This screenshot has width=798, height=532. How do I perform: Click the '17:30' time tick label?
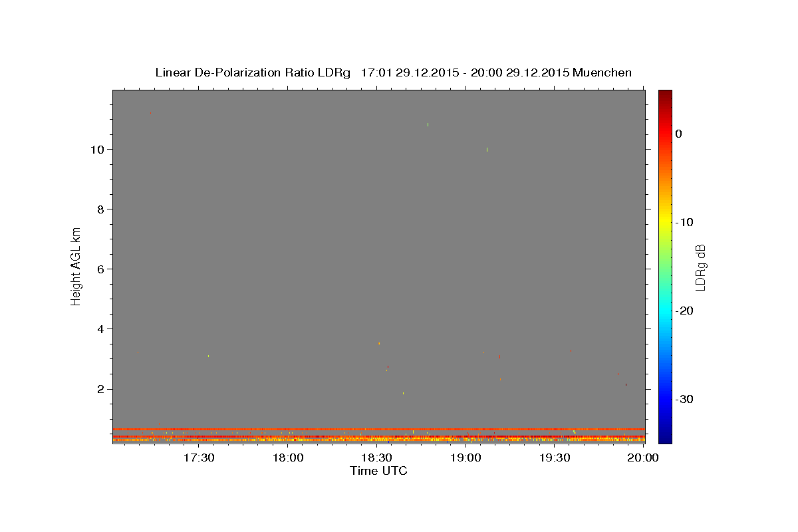click(199, 458)
